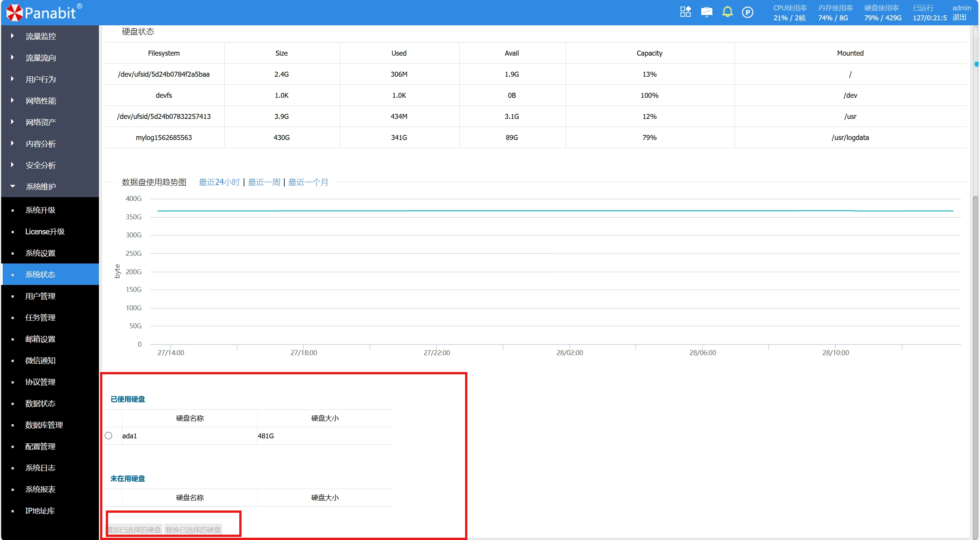This screenshot has width=980, height=540.
Task: Click the 100% capacity cell
Action: (649, 95)
